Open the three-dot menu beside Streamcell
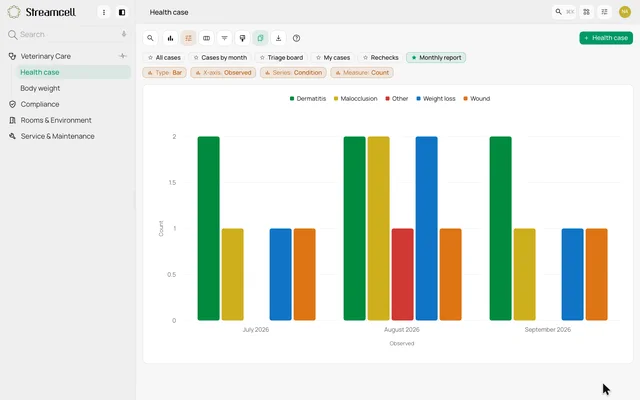The image size is (640, 400). coord(104,12)
